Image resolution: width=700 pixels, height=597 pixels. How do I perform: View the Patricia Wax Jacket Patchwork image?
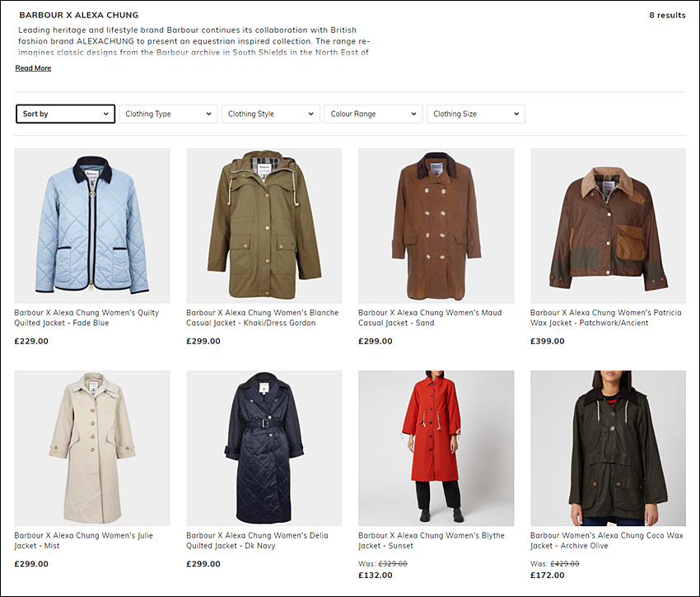608,226
